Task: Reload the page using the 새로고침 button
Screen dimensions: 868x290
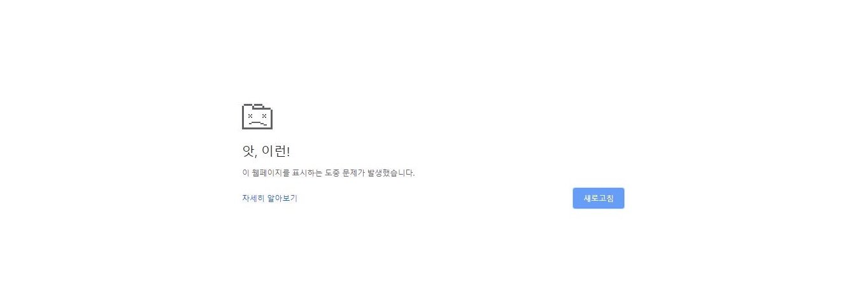Action: tap(598, 198)
